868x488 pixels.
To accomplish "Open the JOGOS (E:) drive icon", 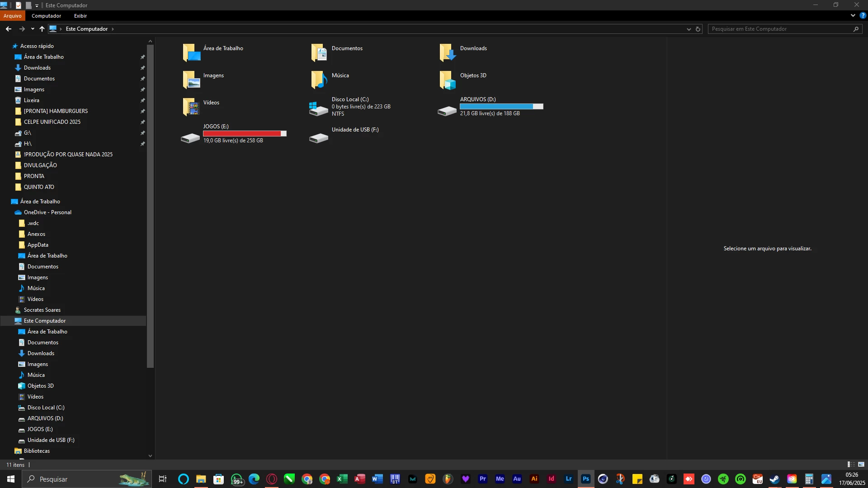I will (190, 137).
